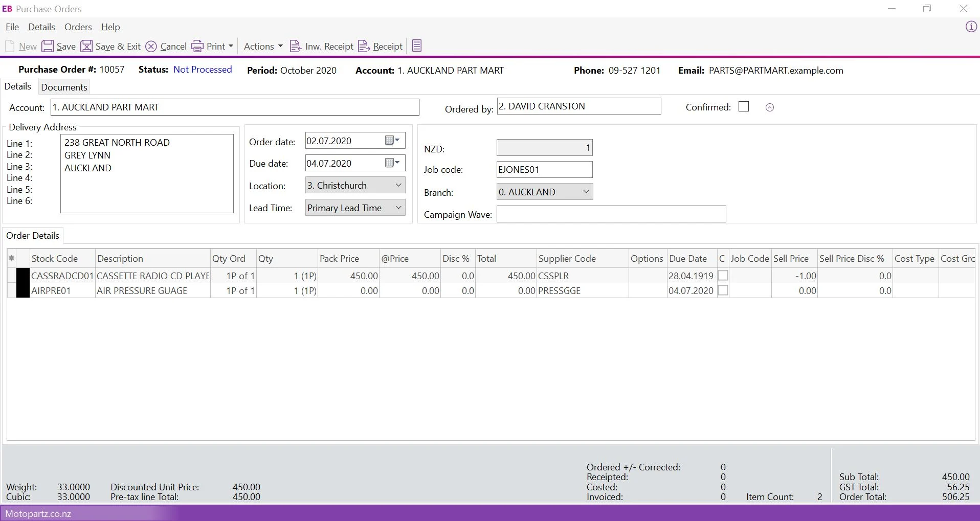Click the info icon near the window corner

[x=970, y=27]
